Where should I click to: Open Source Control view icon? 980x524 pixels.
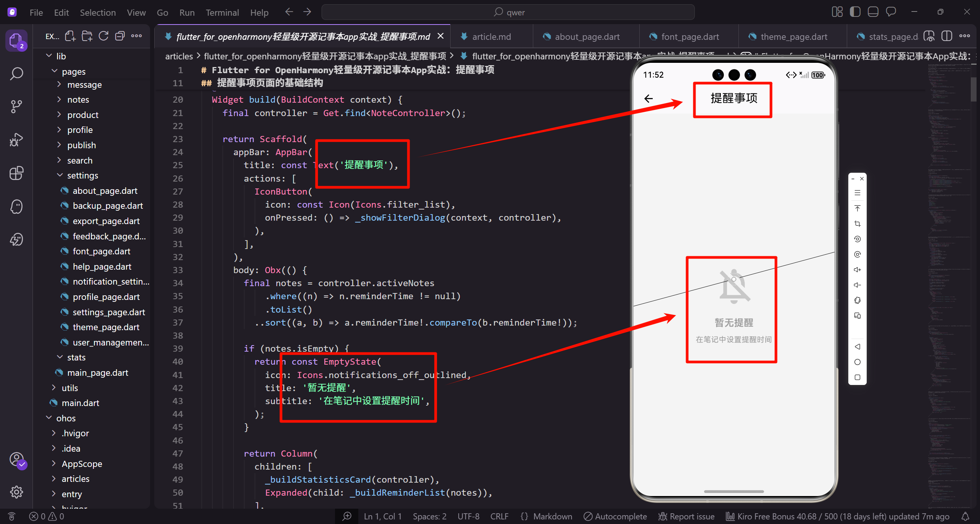coord(16,106)
